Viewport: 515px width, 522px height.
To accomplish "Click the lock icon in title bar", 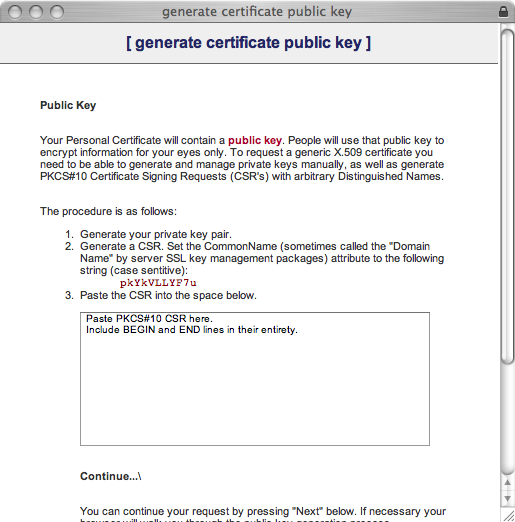I will (503, 12).
